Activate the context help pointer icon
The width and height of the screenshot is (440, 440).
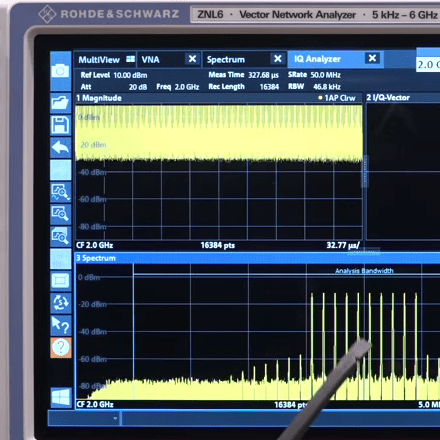(x=60, y=325)
